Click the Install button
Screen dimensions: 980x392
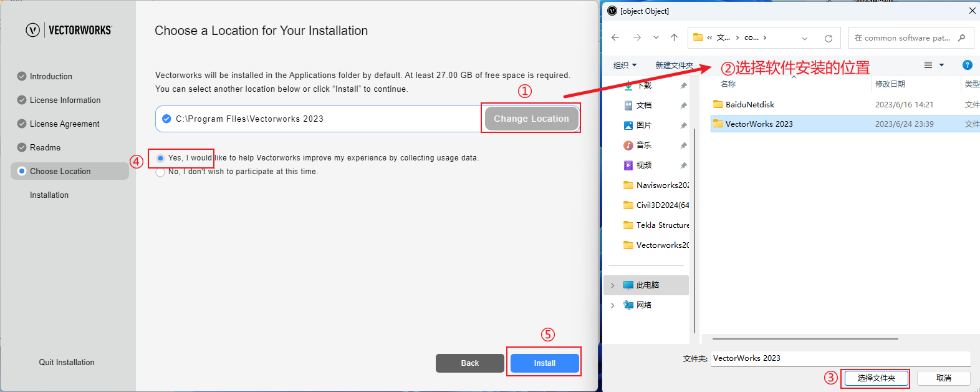pos(545,363)
